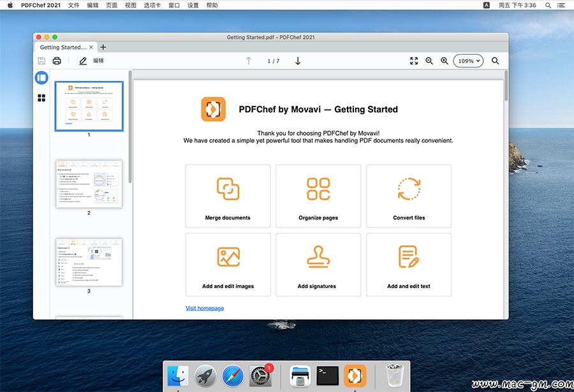Toggle full screen view icon
Viewport: 574px width, 392px height.
[x=414, y=61]
